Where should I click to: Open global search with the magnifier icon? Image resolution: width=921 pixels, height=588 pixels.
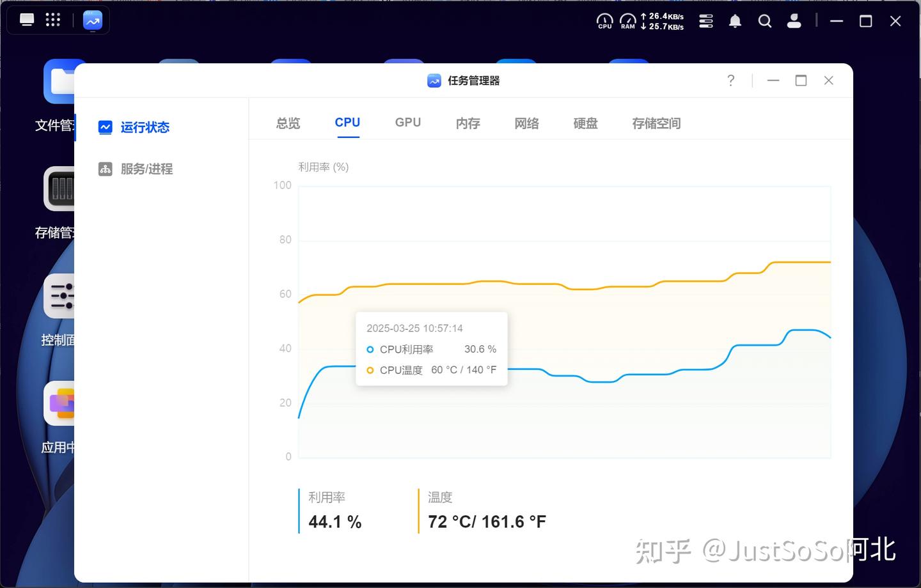[x=765, y=21]
